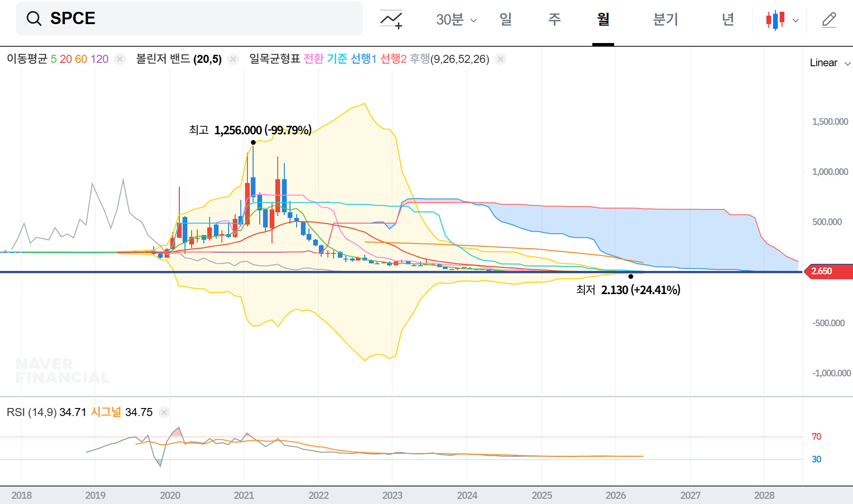Click the -500.000 price axis label
Image resolution: width=853 pixels, height=504 pixels.
click(x=828, y=323)
